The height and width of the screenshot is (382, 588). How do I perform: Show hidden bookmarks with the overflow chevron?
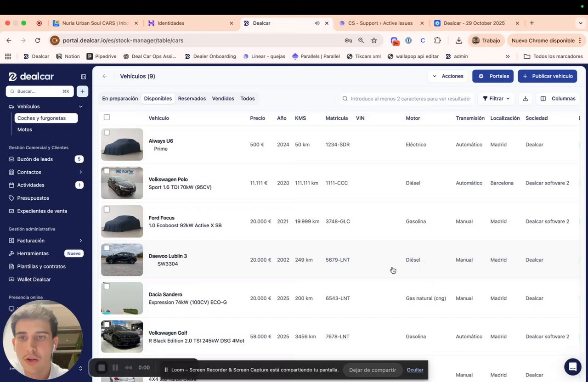(x=508, y=56)
